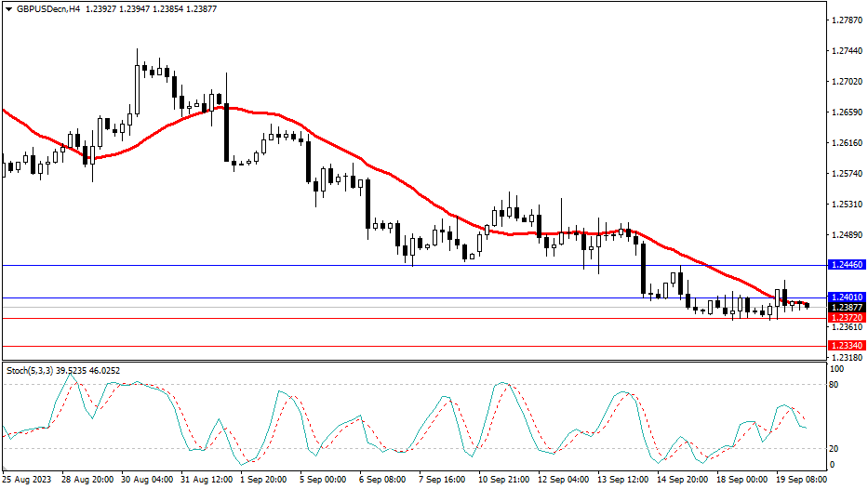This screenshot has height=489, width=868.
Task: Click the 14 Sep 20:00 time label
Action: [x=684, y=480]
